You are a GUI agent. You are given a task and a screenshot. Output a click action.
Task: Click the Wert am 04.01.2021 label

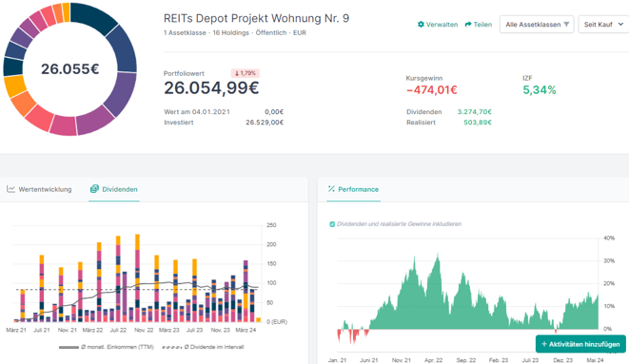[x=197, y=112]
